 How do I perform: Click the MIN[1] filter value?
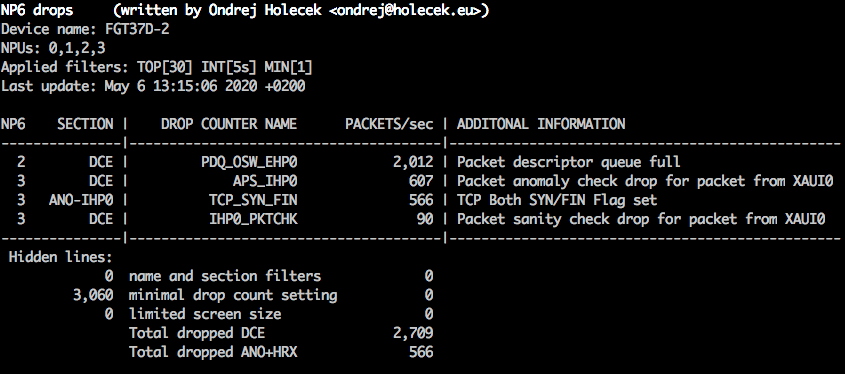coord(288,67)
